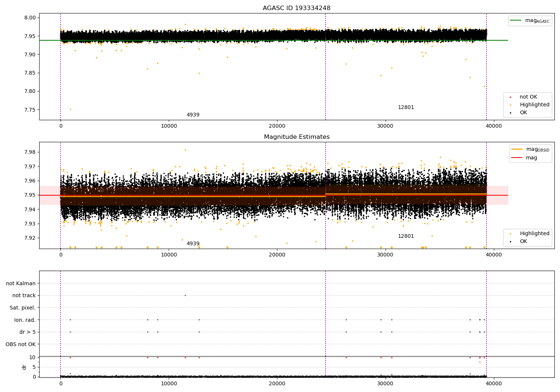Viewport: 560px width, 392px height.
Task: Click the 7.90 y-axis tick in top plot
Action: pos(30,55)
